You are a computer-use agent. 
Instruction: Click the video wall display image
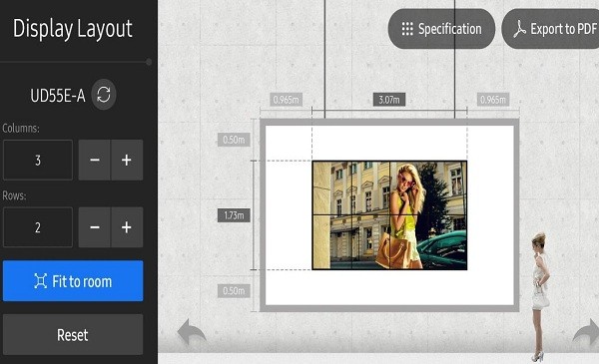[x=389, y=215]
